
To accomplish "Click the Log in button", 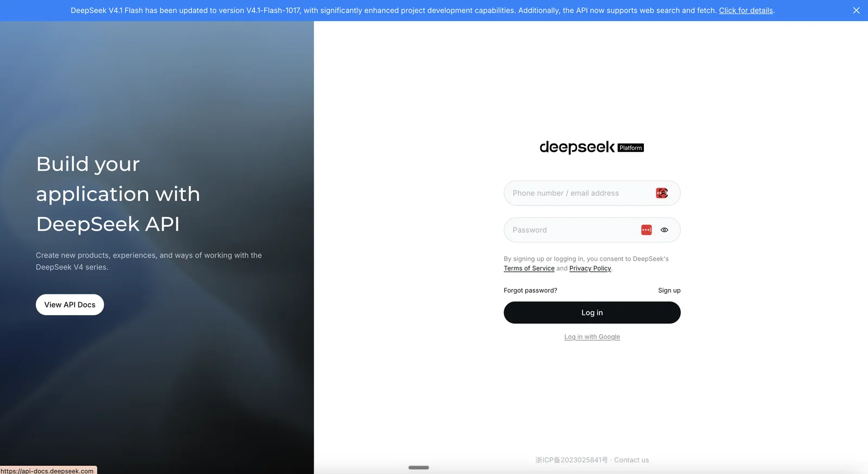I will click(592, 312).
